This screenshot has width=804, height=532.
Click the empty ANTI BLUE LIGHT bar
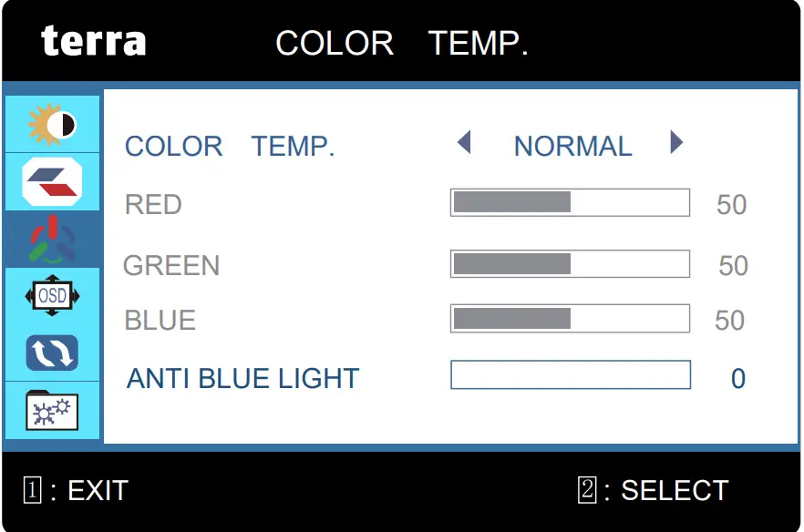[570, 375]
